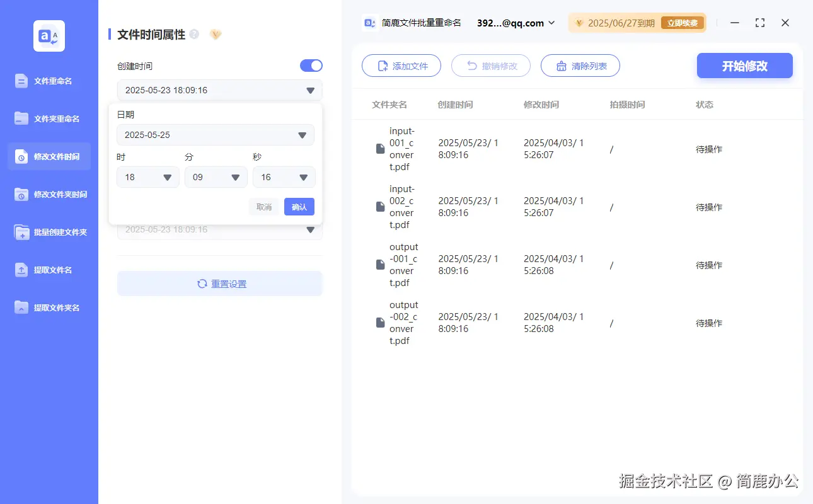Click the 拍摄时间 column header

pos(627,105)
